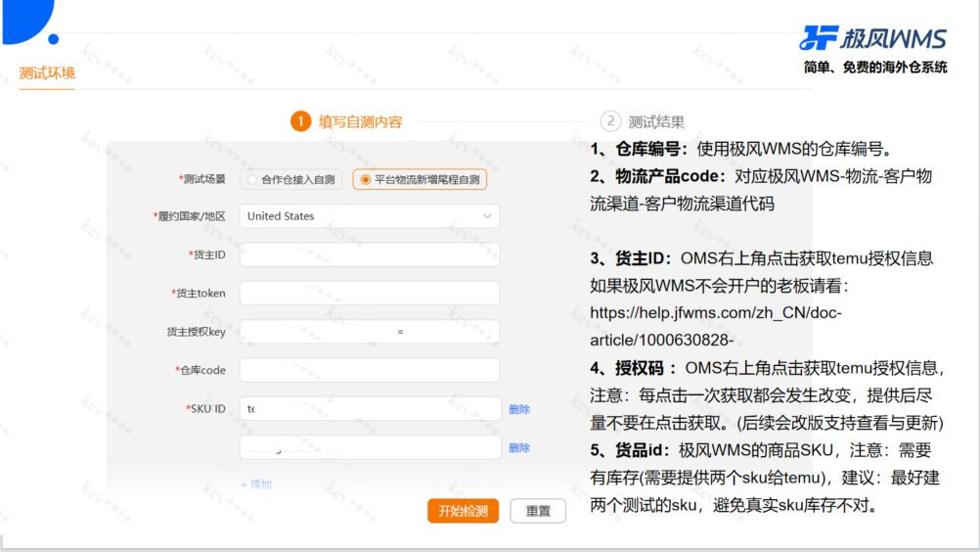
Task: Click the 极风WMS logo
Action: (873, 38)
